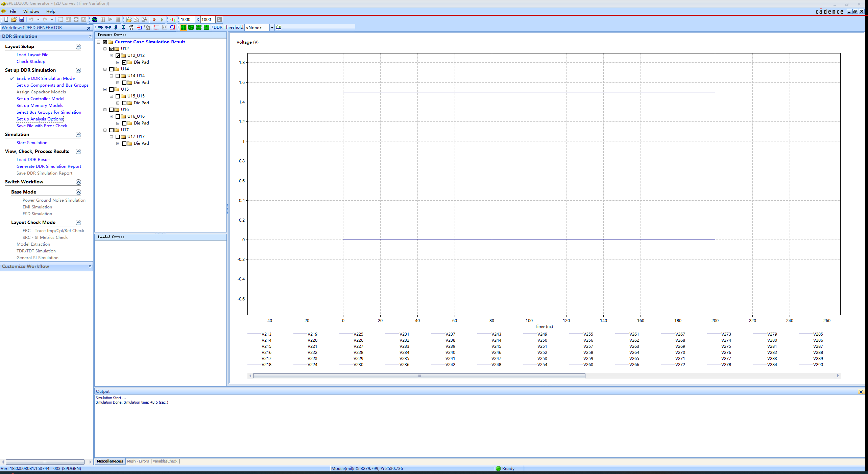This screenshot has height=474, width=868.
Task: Collapse the Layout Setup section
Action: [x=78, y=47]
